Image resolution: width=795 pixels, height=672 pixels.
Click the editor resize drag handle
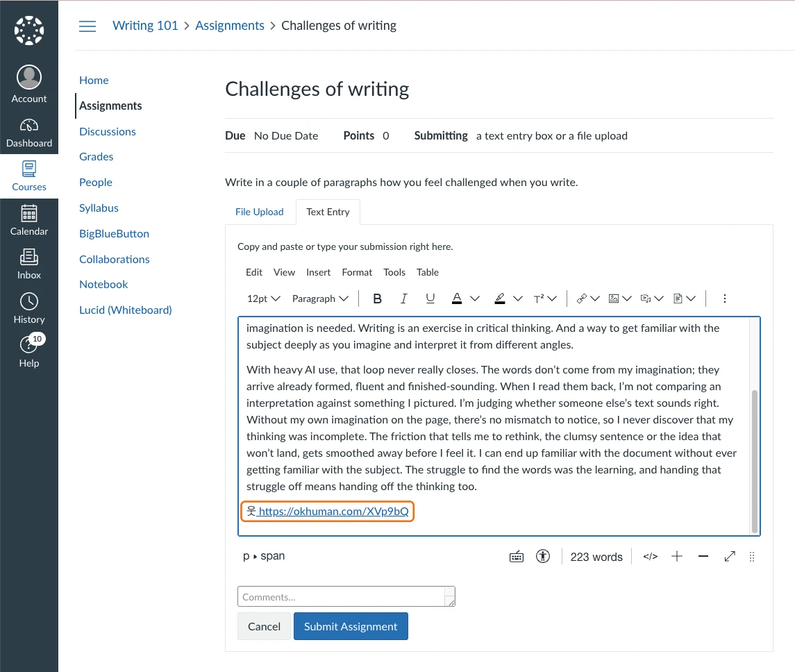[752, 557]
